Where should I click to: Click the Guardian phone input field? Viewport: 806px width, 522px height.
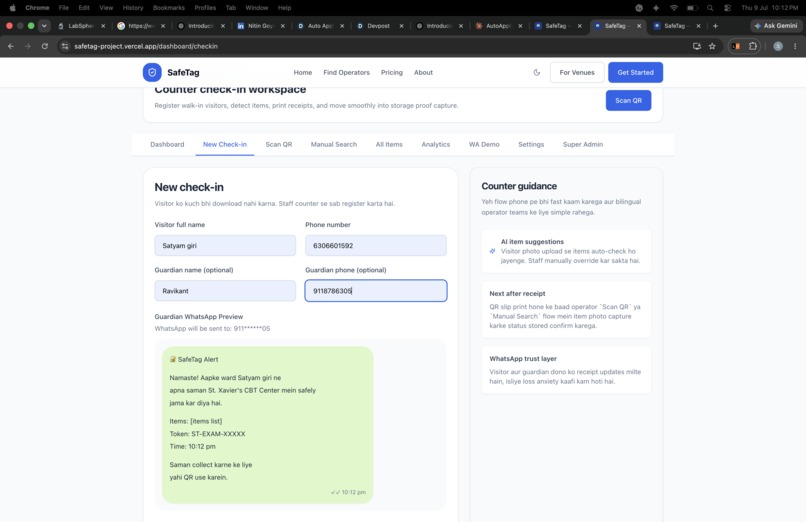[376, 291]
